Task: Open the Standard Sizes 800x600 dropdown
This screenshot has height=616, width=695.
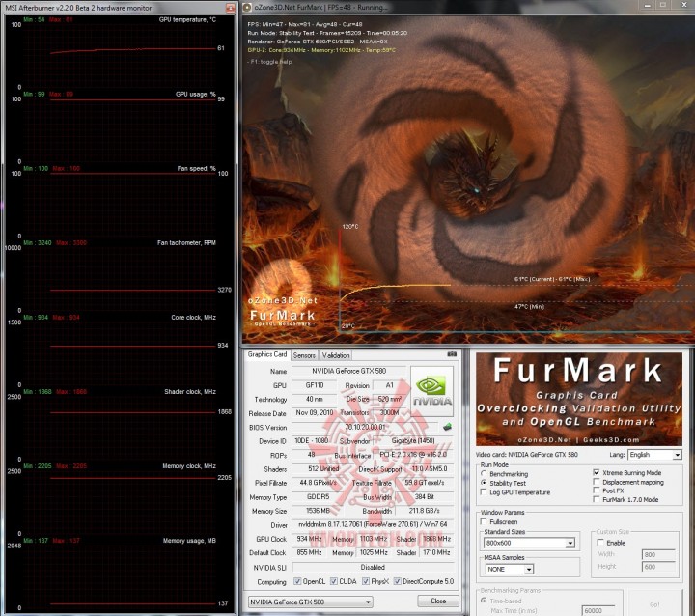Action: tap(529, 543)
